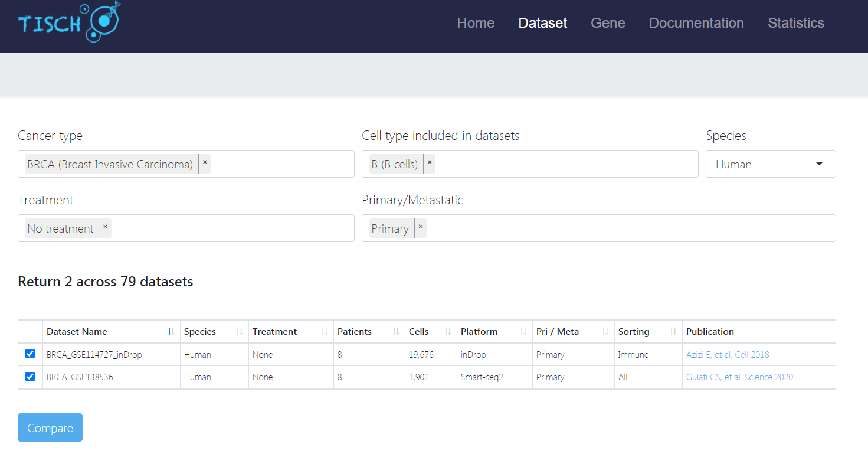868x451 pixels.
Task: Go to the Home page
Action: 476,23
